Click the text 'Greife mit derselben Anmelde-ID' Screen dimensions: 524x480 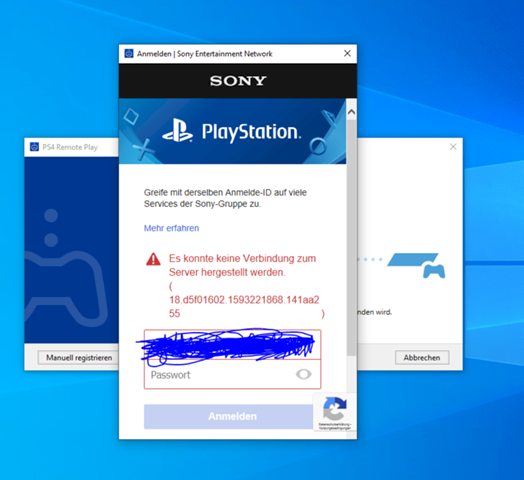225,193
